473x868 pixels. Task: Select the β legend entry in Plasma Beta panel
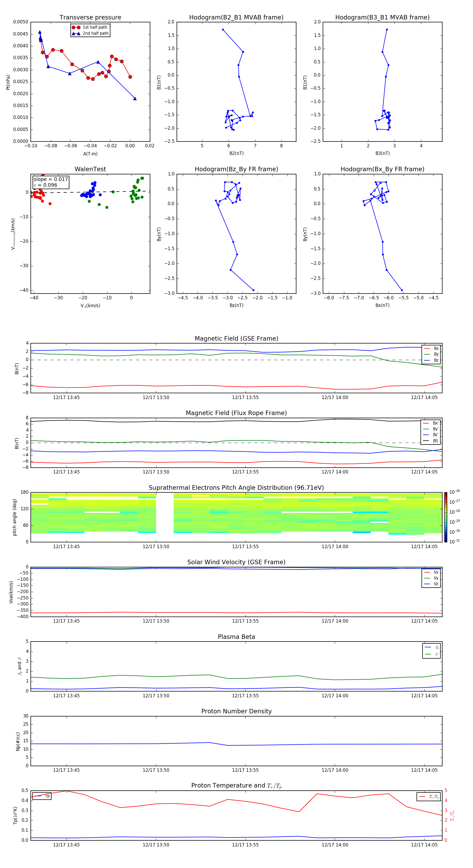431,654
